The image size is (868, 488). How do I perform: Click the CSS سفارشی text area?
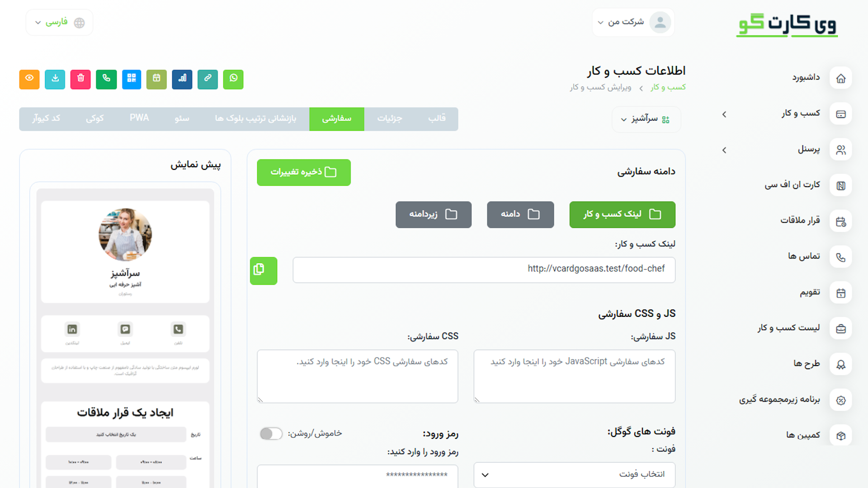click(357, 376)
